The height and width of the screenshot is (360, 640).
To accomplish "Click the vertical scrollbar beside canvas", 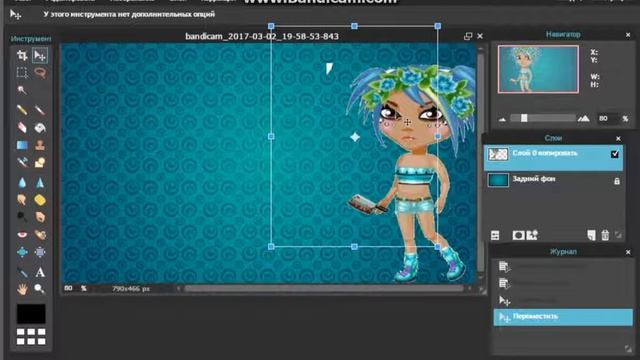I will [480, 163].
